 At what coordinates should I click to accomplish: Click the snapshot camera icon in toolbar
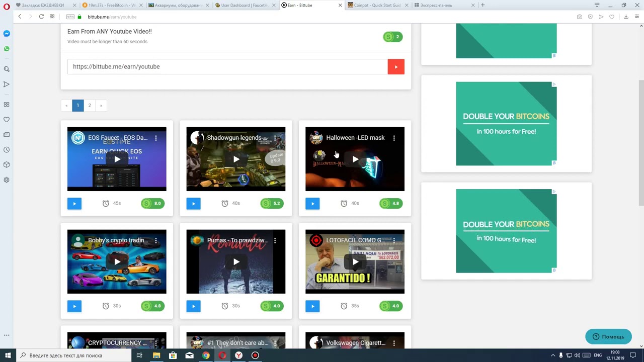(580, 17)
